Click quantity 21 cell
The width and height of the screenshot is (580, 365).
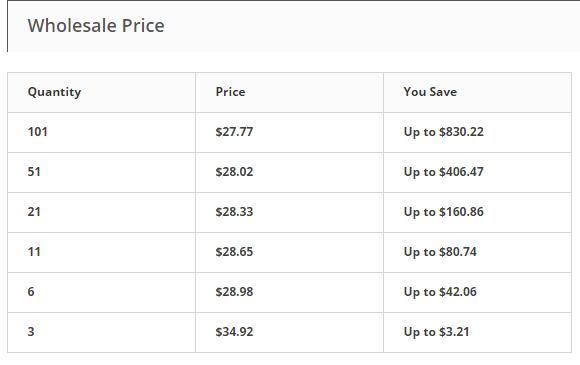click(101, 212)
